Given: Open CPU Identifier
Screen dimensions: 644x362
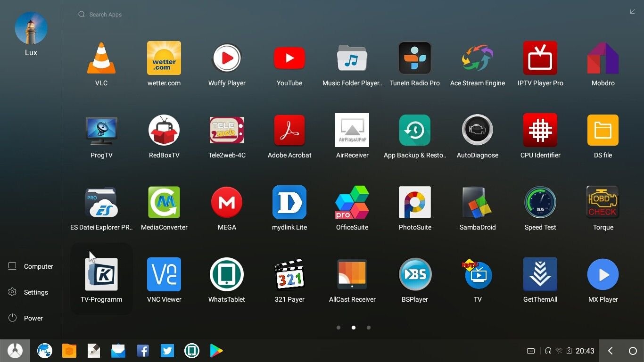Looking at the screenshot, I should click(x=540, y=130).
